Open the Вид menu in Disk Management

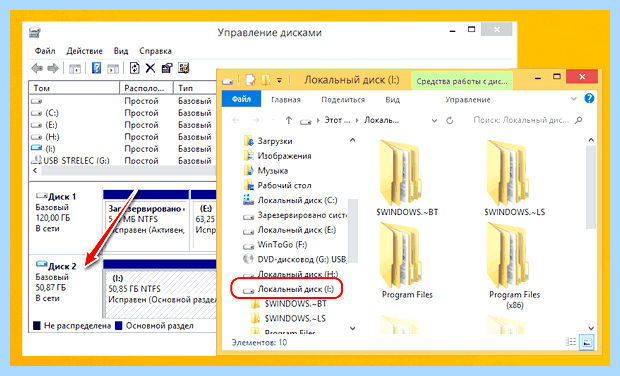tap(121, 51)
